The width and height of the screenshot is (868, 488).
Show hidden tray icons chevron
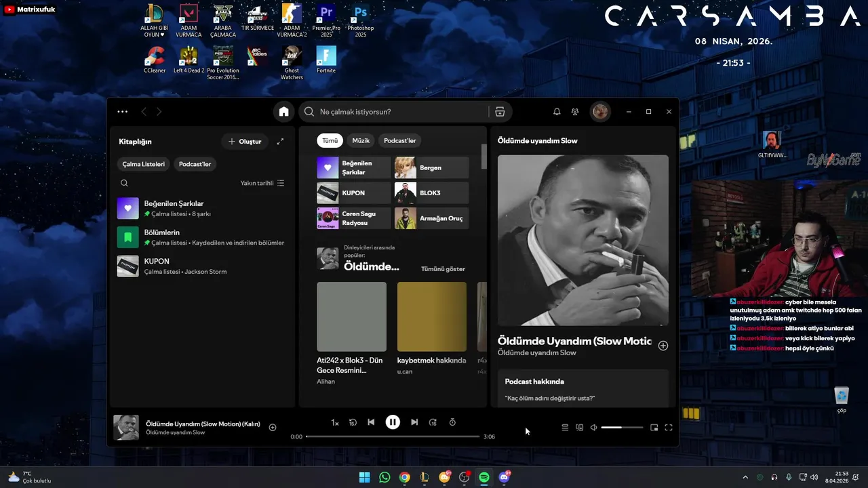coord(745,477)
